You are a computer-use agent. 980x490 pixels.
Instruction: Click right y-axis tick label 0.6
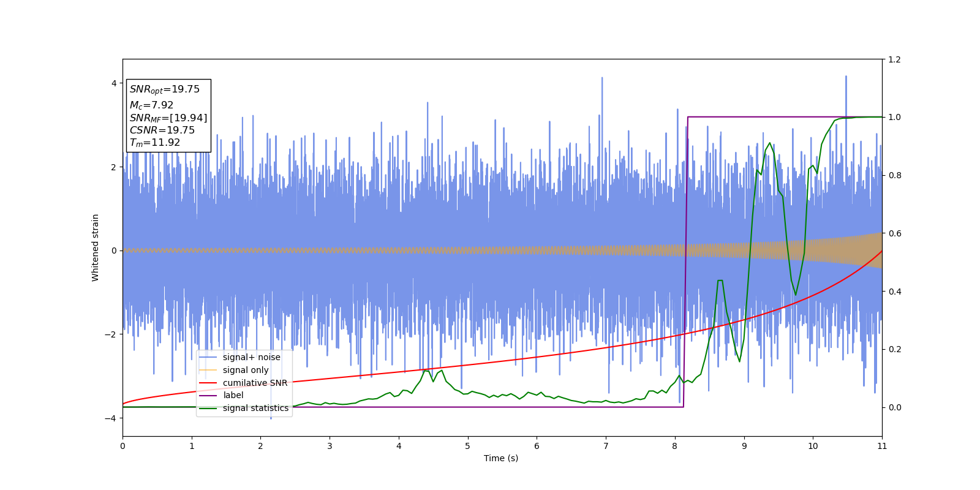[x=894, y=233]
